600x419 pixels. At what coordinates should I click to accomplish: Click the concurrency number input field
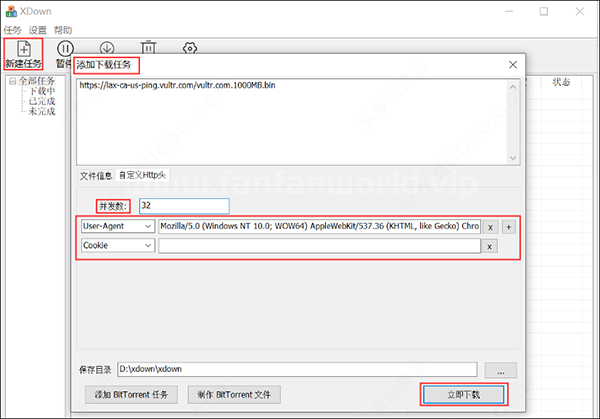point(184,206)
